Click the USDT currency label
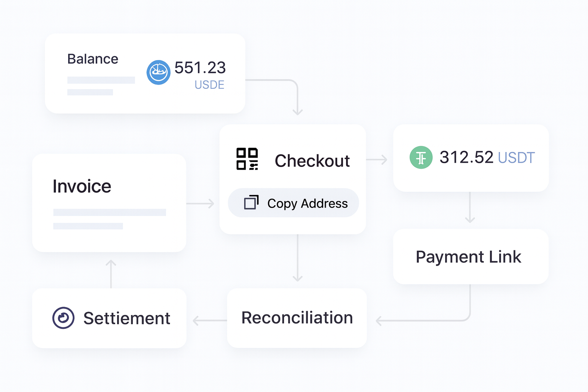 (516, 158)
